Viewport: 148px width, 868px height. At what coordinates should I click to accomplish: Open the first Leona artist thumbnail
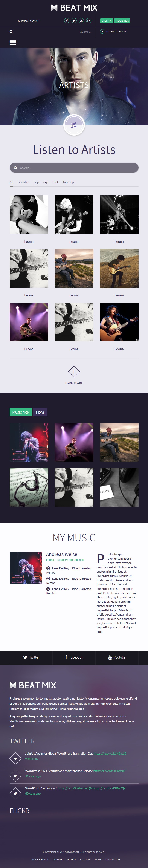[x=29, y=215]
